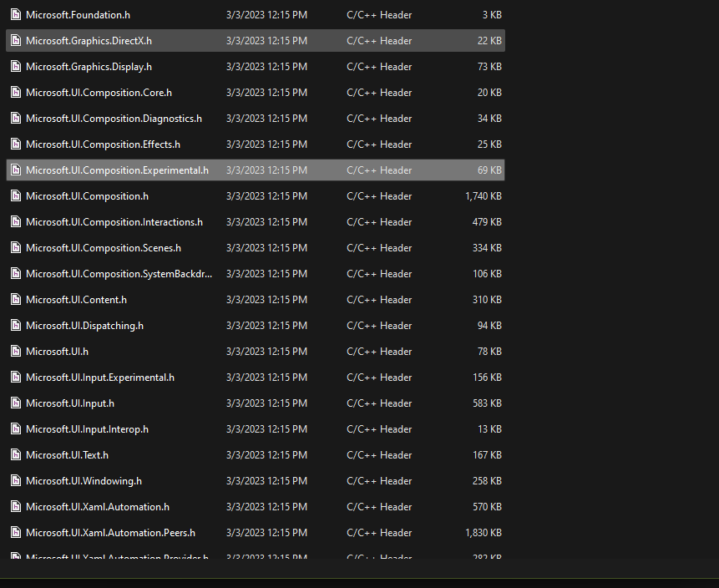The image size is (719, 588).
Task: Click the 3 KB size value
Action: tap(492, 15)
